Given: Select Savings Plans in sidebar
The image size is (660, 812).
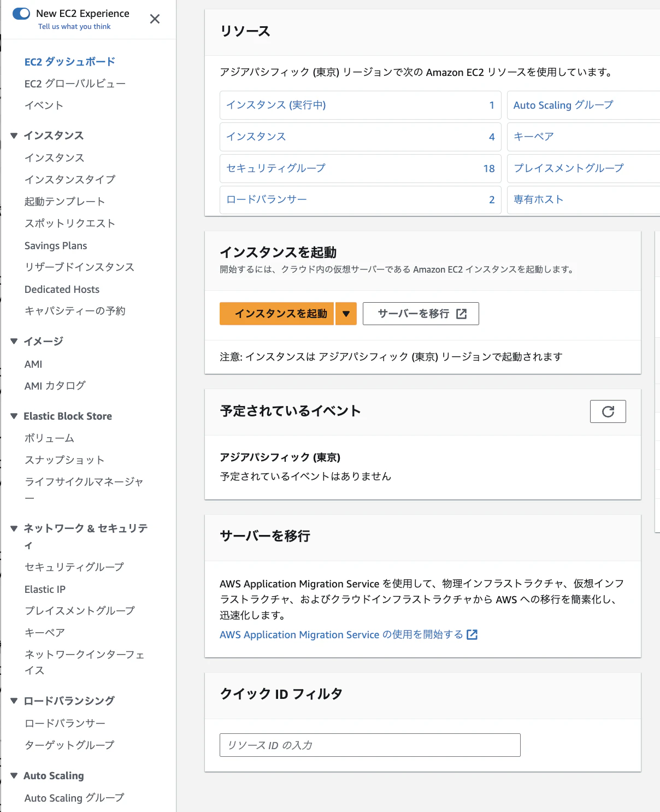Looking at the screenshot, I should [x=56, y=246].
